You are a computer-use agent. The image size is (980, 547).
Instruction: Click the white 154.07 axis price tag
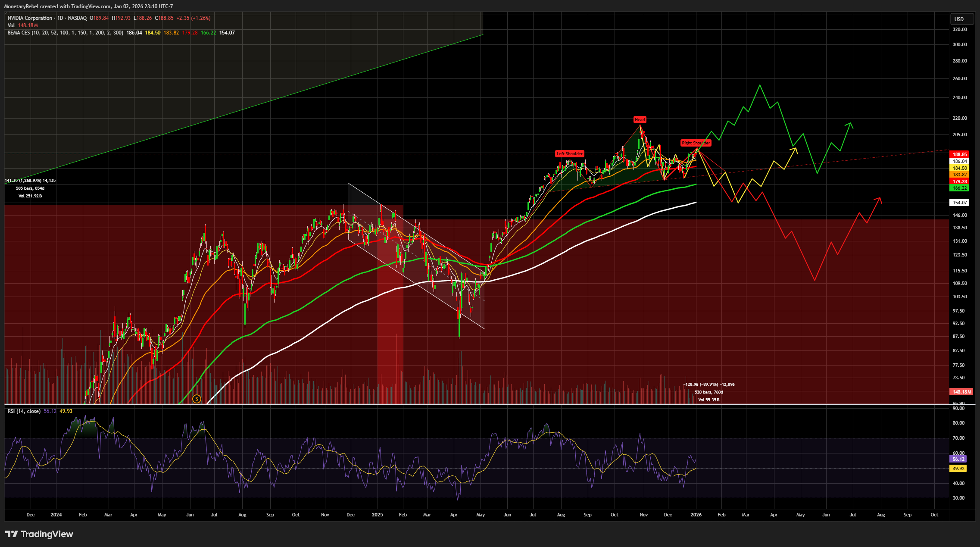[x=959, y=203]
